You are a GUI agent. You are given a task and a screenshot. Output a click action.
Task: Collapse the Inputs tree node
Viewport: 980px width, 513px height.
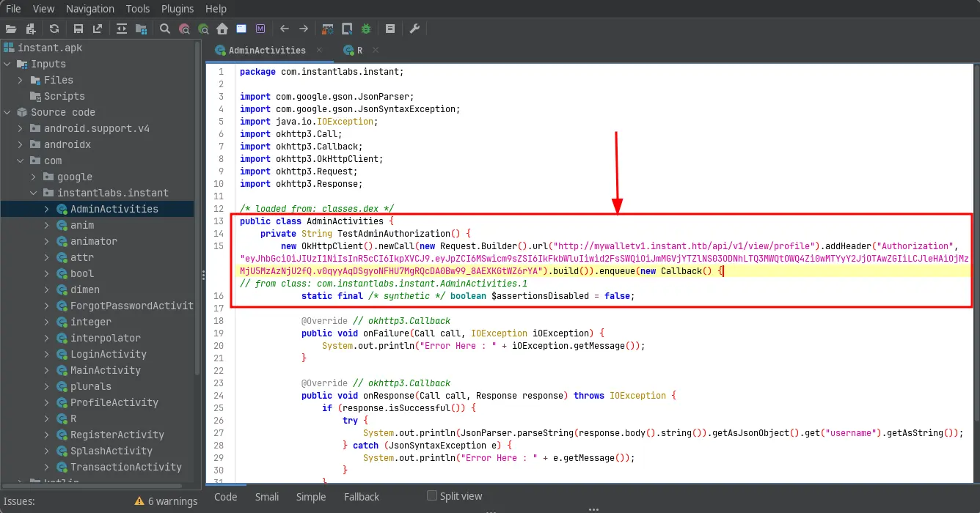coord(8,64)
